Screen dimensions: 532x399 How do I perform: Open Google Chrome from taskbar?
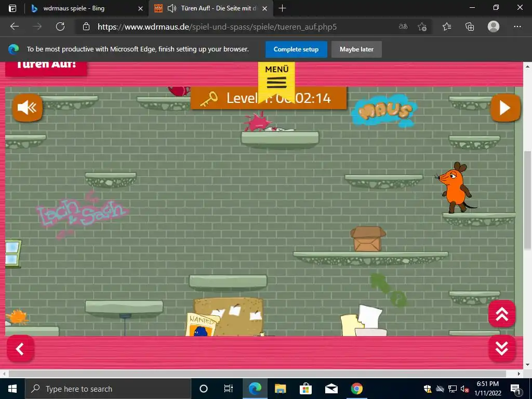point(356,389)
